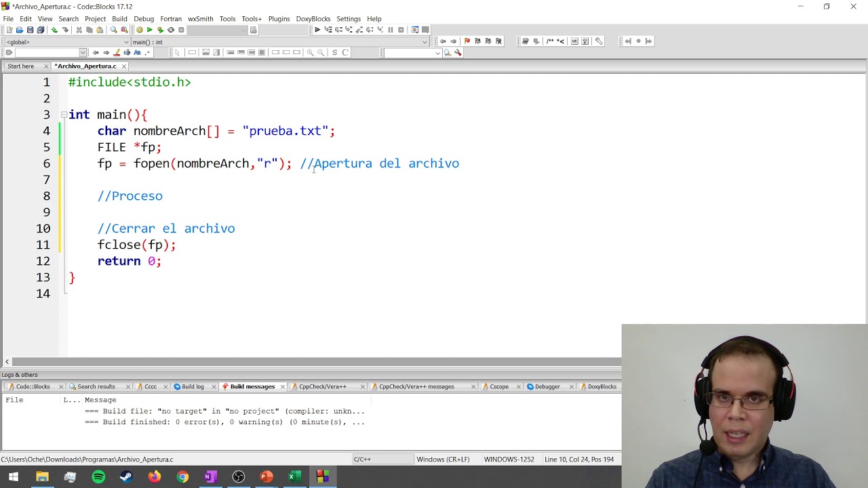868x488 pixels.
Task: Click the WINDOWS-1252 encoding status field
Action: coord(509,459)
